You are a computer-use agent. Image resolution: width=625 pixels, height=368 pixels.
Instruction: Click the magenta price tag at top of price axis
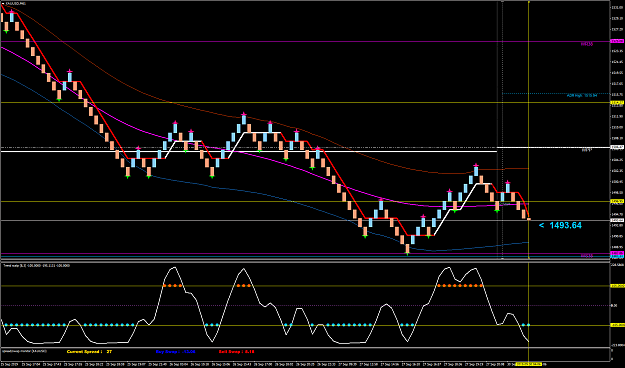(617, 41)
